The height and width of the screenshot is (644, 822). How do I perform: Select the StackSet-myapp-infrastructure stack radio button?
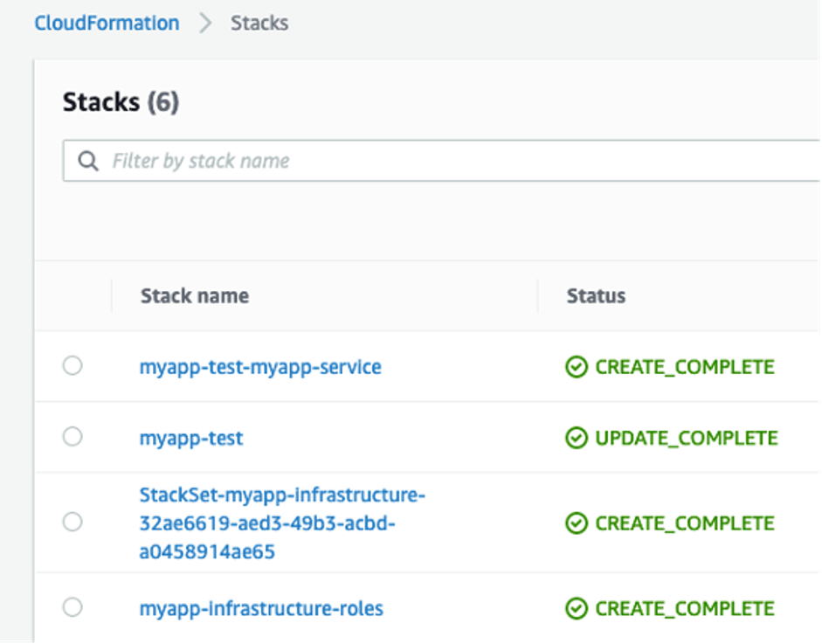click(x=73, y=523)
